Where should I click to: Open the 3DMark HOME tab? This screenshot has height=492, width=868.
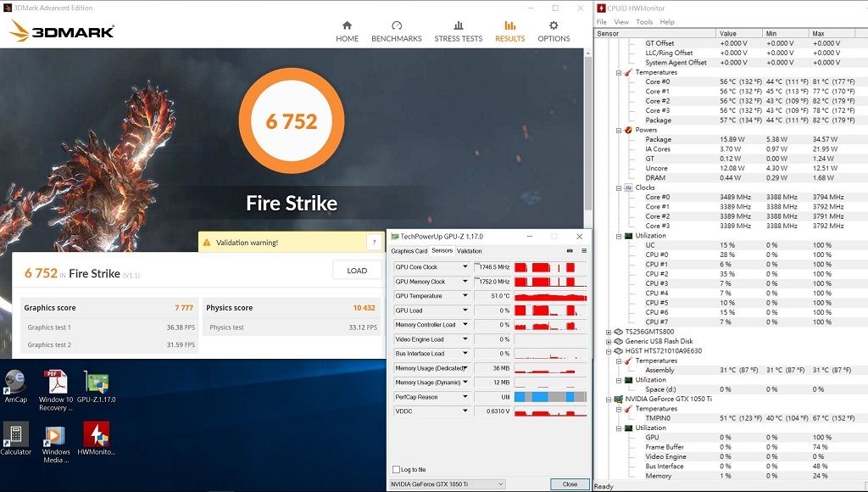click(x=347, y=31)
